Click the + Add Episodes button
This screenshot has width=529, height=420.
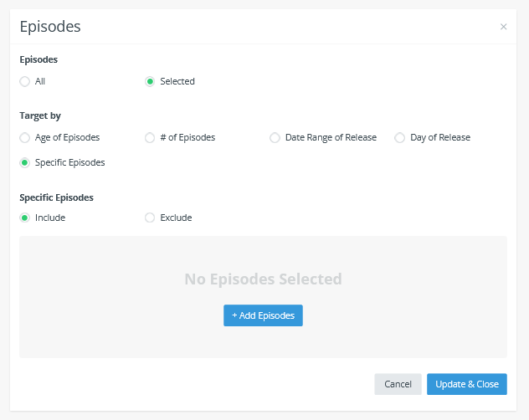[263, 315]
